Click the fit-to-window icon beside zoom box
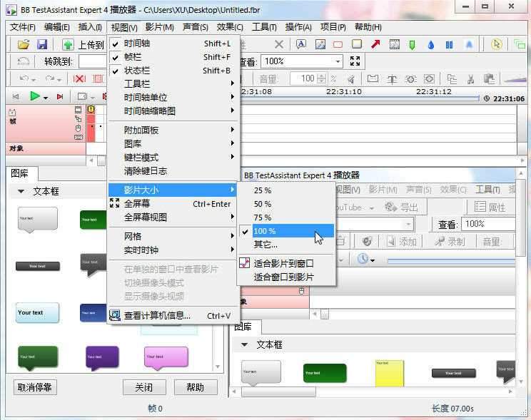This screenshot has width=531, height=420. (x=355, y=61)
